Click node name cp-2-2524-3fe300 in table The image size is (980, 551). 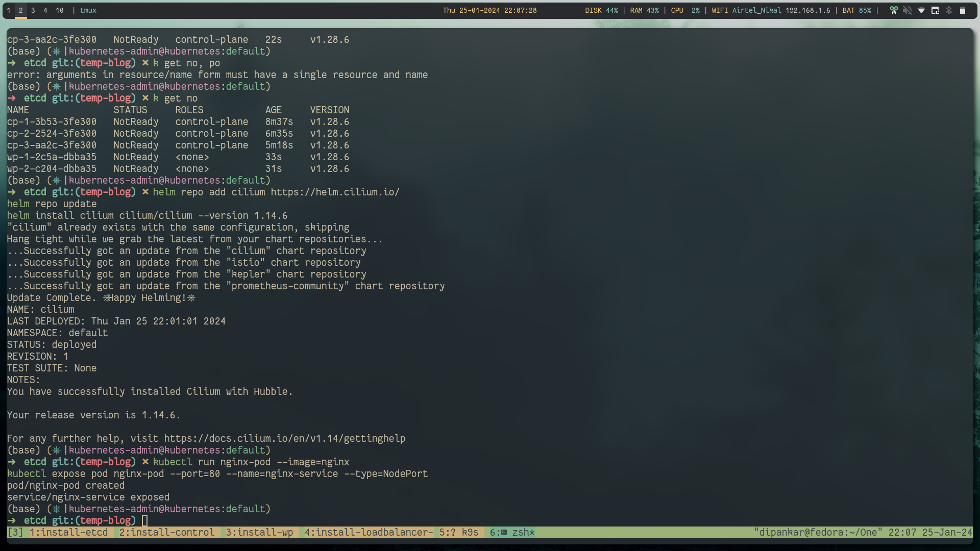52,134
